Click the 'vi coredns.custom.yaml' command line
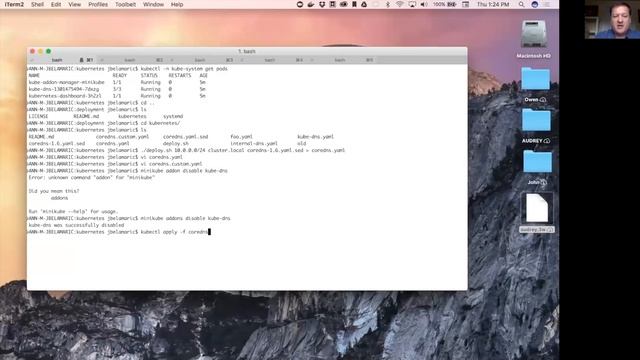The height and width of the screenshot is (360, 640). point(115,164)
